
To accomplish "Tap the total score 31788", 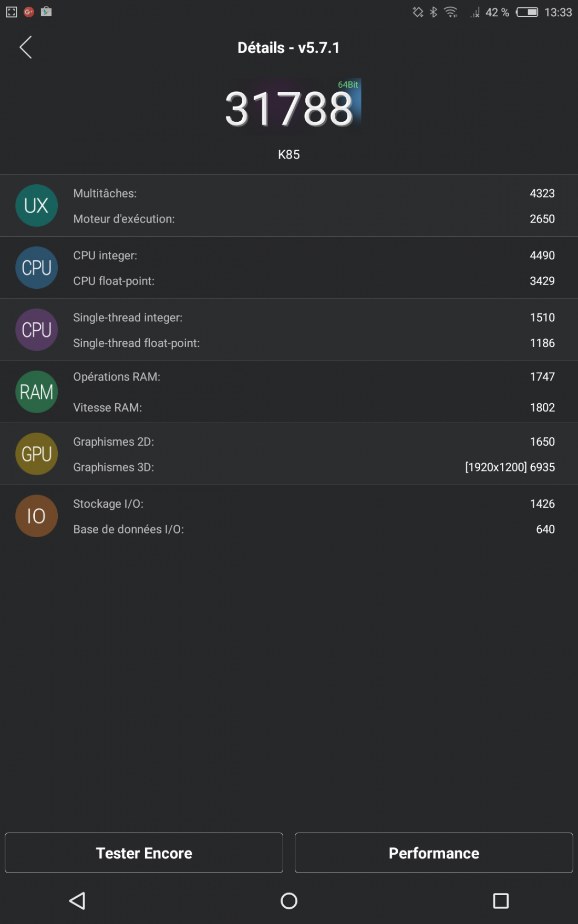I will (289, 109).
